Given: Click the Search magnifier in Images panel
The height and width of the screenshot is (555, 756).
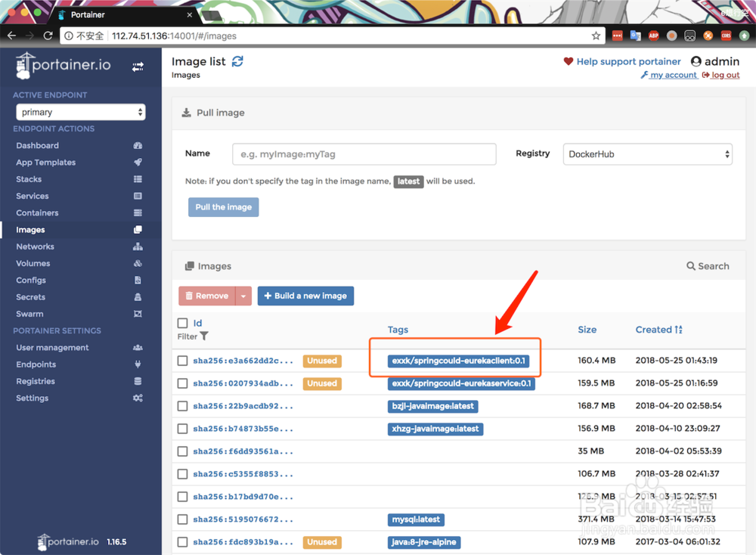Looking at the screenshot, I should coord(691,266).
